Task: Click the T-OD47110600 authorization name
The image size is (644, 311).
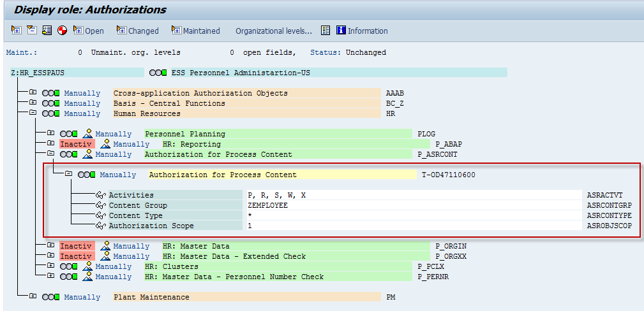Action: [x=449, y=175]
